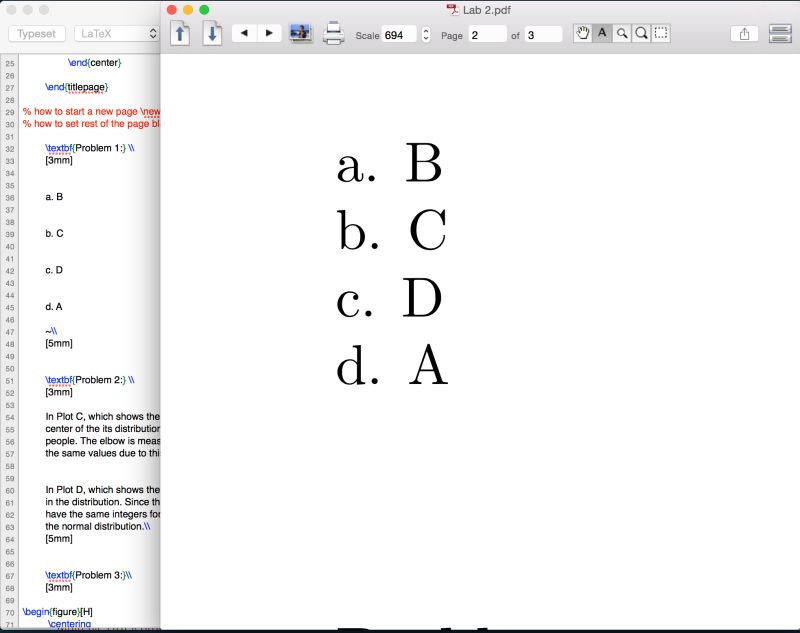Click 'b. C' line in source editor
The image size is (800, 633).
pos(54,234)
